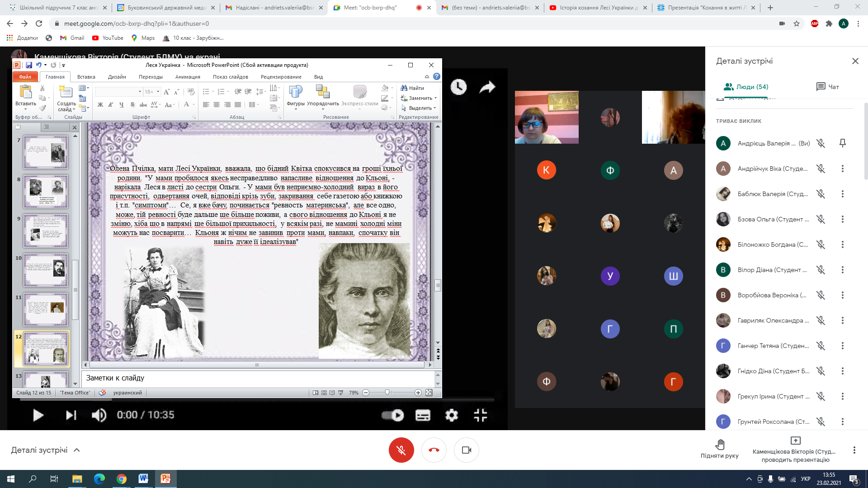Open File Explorer from the taskbar
868x488 pixels.
tap(77, 479)
